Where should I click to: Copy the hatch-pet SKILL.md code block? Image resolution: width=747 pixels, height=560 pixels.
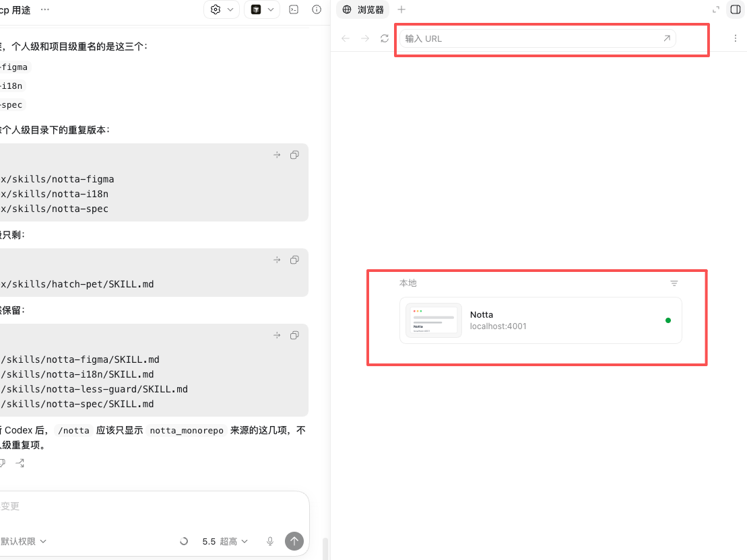[294, 260]
